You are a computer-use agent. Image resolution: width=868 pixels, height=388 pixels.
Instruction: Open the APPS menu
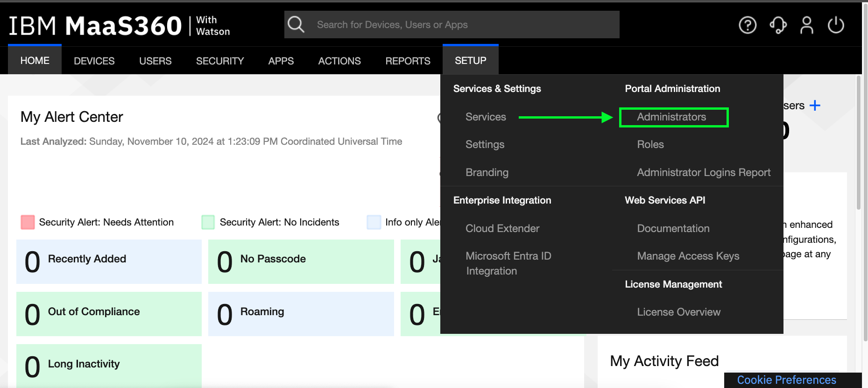(x=281, y=61)
